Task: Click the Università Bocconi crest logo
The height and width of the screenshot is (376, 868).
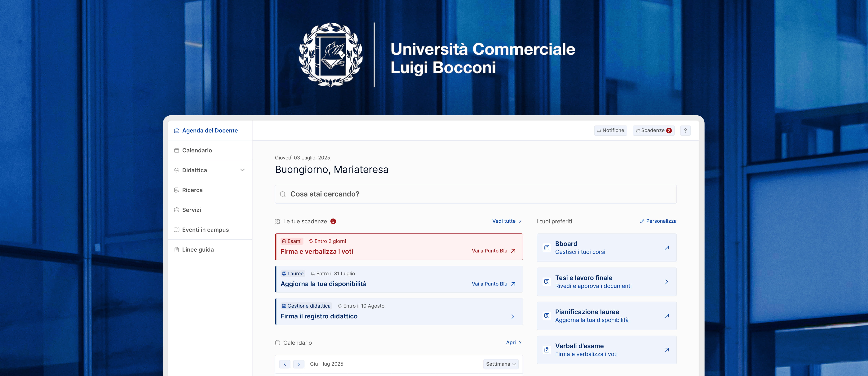Action: [331, 55]
